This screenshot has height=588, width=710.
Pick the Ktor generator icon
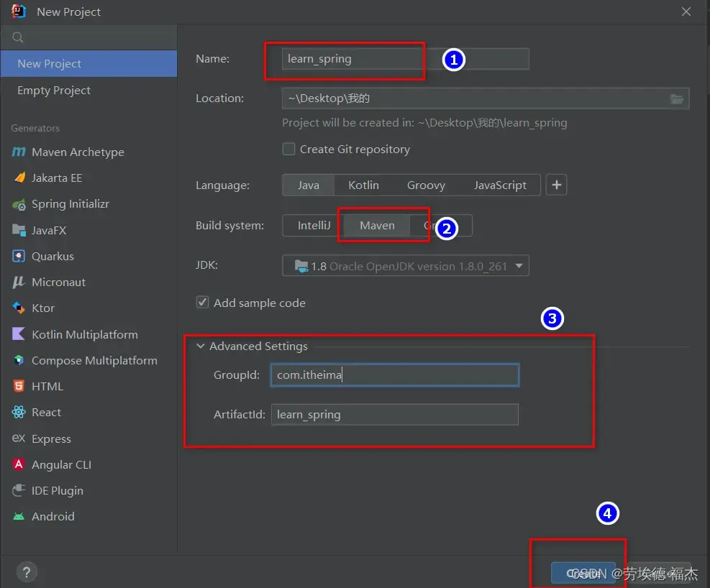point(19,308)
